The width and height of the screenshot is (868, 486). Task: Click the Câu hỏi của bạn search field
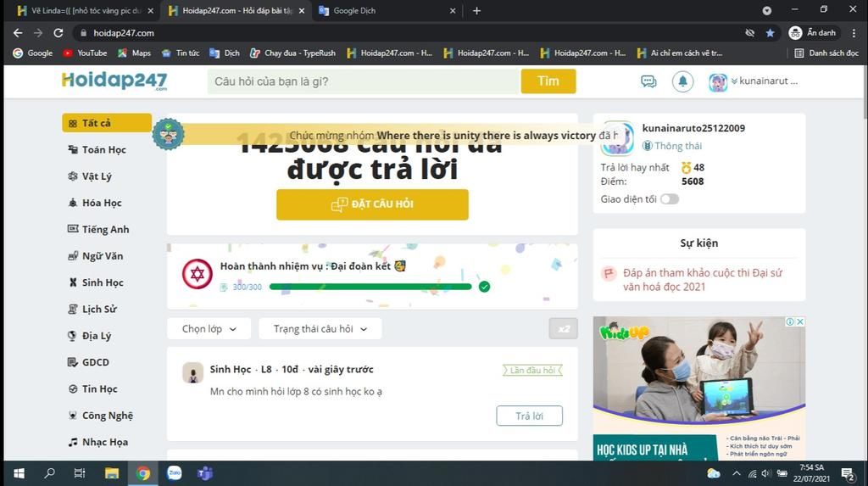[364, 81]
